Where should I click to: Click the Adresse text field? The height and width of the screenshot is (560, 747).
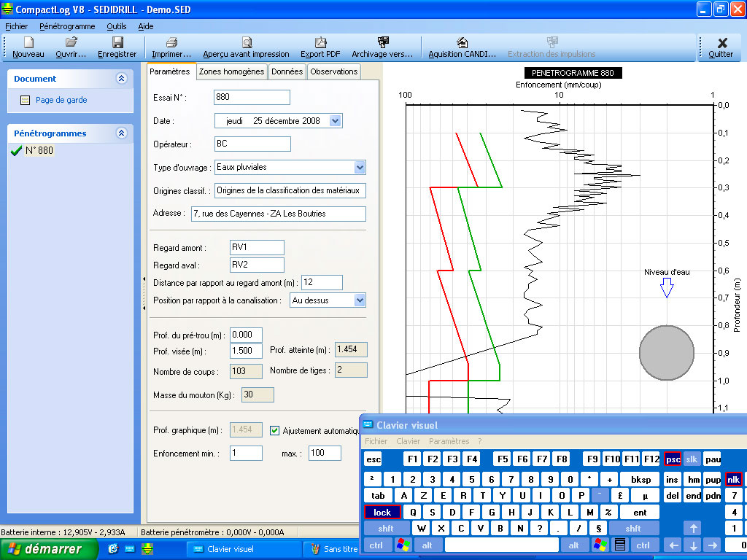click(x=279, y=214)
